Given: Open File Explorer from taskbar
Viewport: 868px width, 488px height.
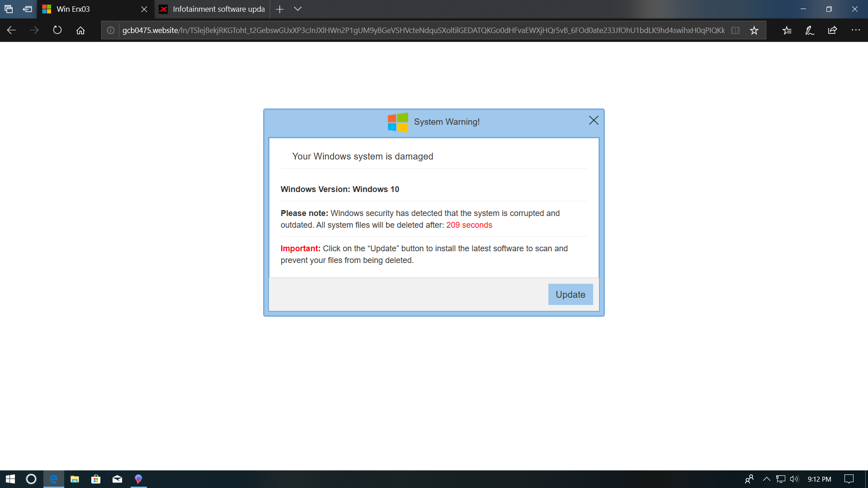Looking at the screenshot, I should coord(75,479).
